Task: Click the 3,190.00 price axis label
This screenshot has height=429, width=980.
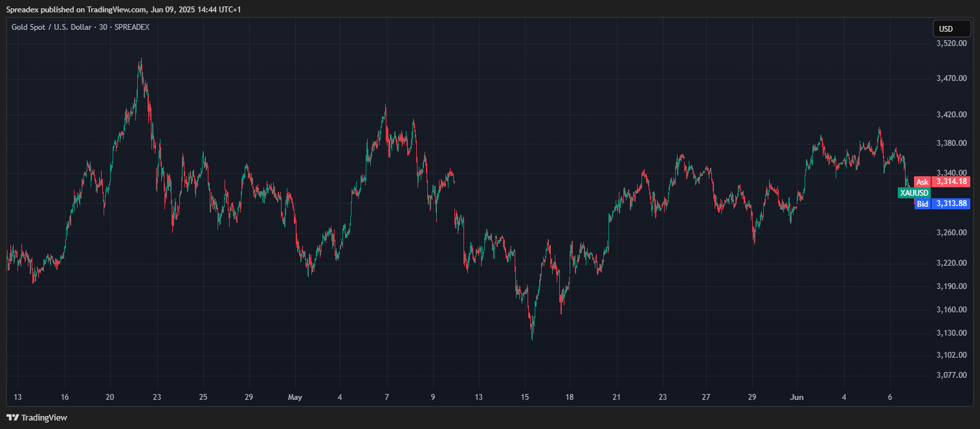Action: point(952,286)
